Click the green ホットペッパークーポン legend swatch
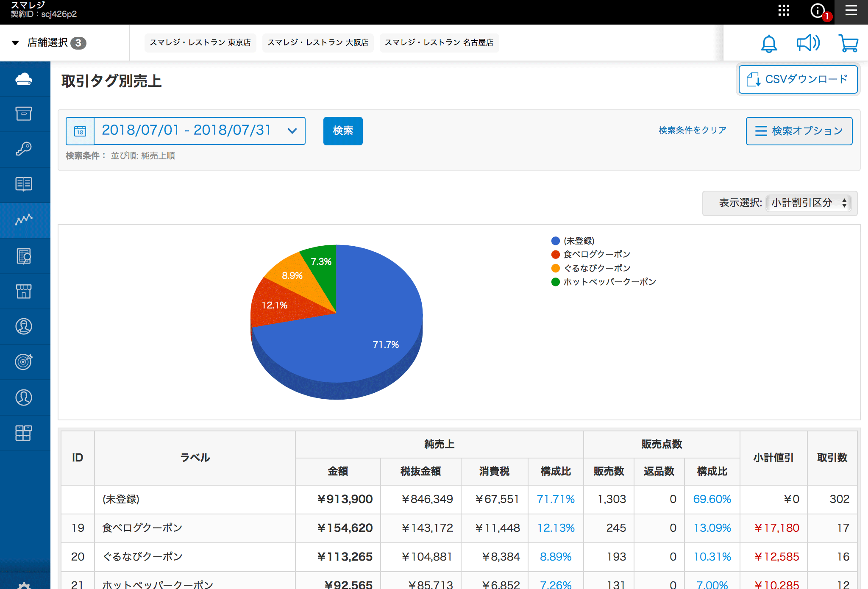The width and height of the screenshot is (868, 589). [556, 282]
